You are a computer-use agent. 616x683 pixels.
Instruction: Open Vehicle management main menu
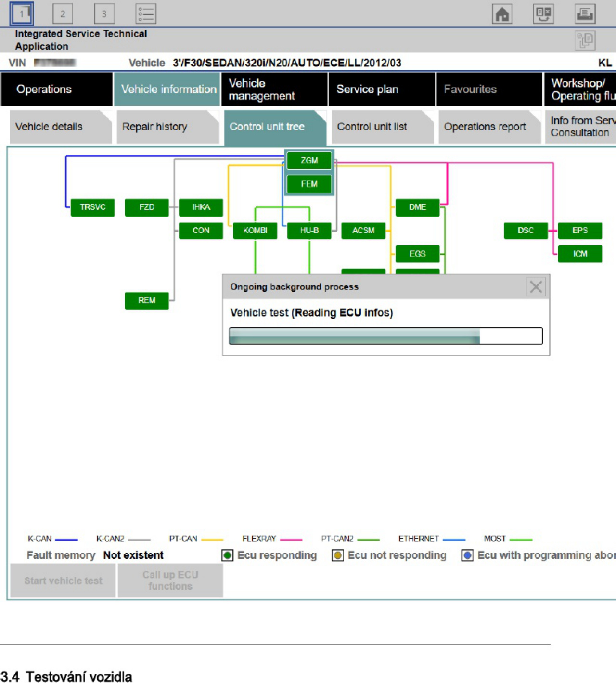(x=274, y=90)
